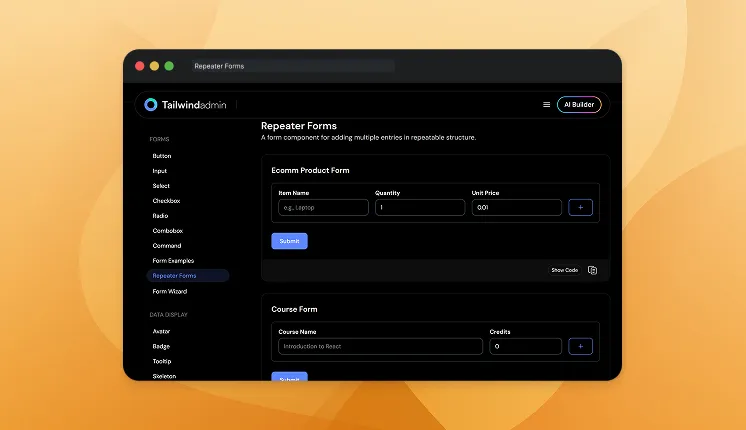Screen dimensions: 746x430
Task: Submit the Ecomm Product Form
Action: pos(289,241)
